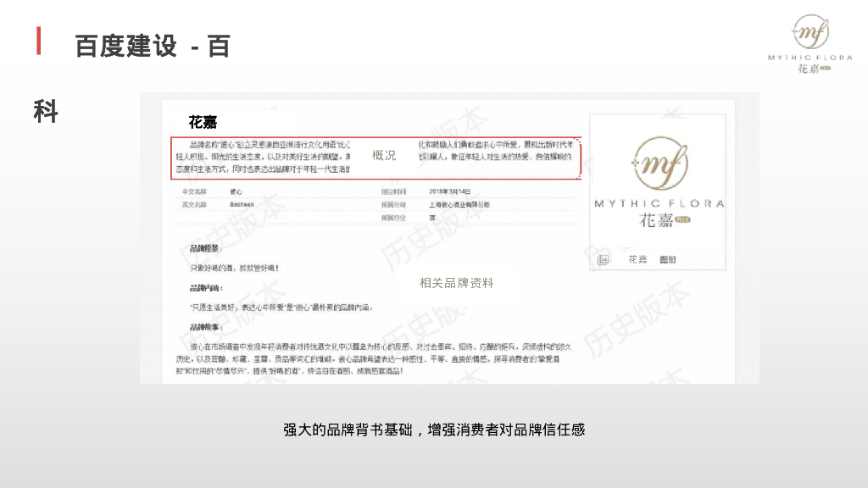Click the 品牌故事 section heading
Screen dimensions: 868x488
pyautogui.click(x=206, y=327)
